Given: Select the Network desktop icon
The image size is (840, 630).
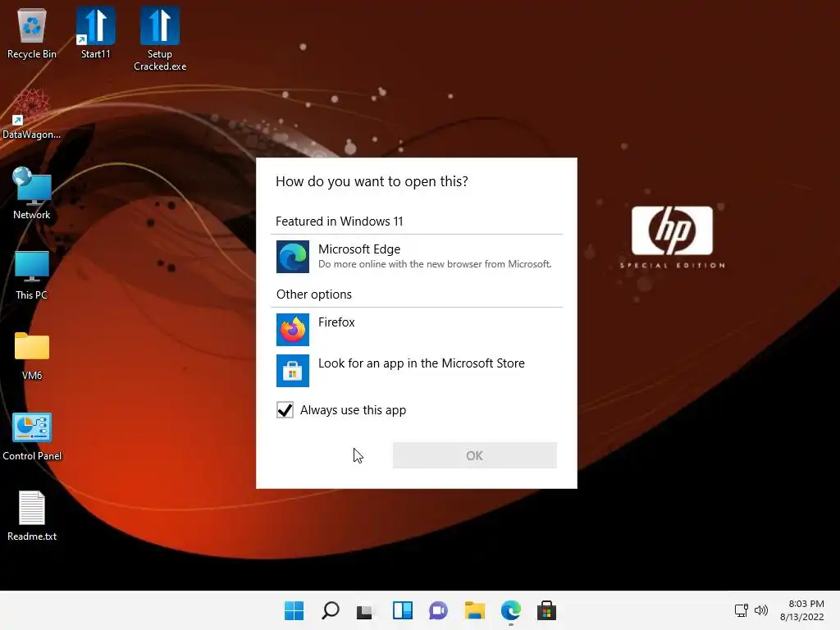Looking at the screenshot, I should 32,194.
